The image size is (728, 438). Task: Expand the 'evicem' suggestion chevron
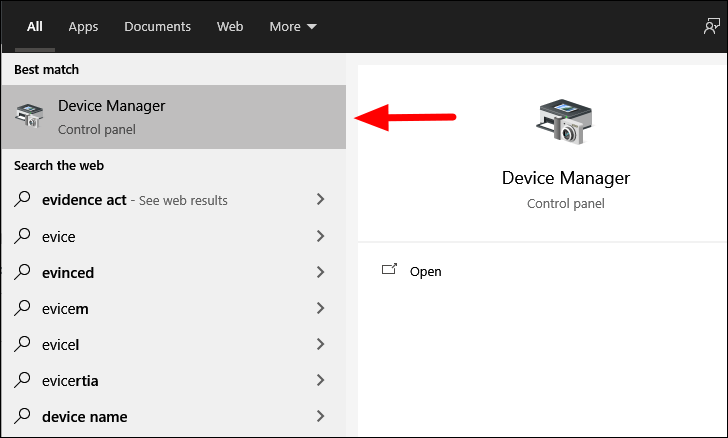point(320,308)
